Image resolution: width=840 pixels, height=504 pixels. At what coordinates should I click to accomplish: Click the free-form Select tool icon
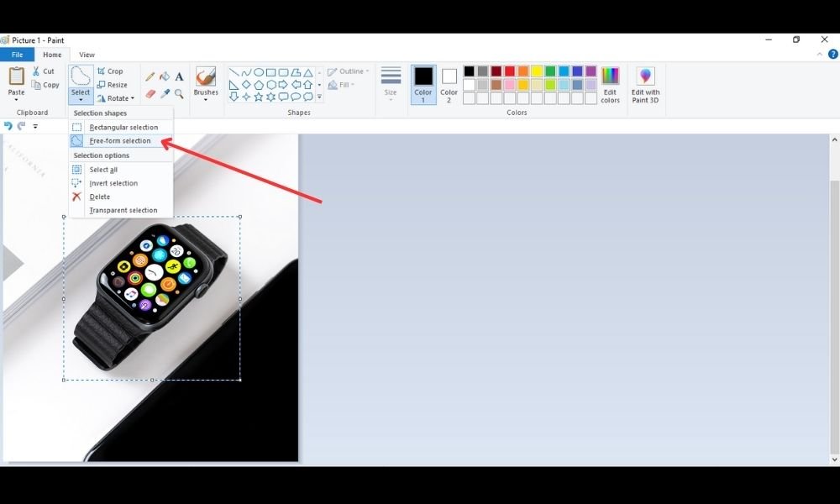click(x=81, y=76)
